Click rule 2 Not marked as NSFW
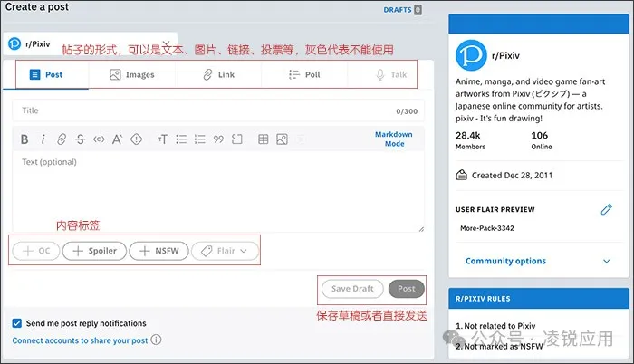The image size is (634, 364). pos(499,346)
